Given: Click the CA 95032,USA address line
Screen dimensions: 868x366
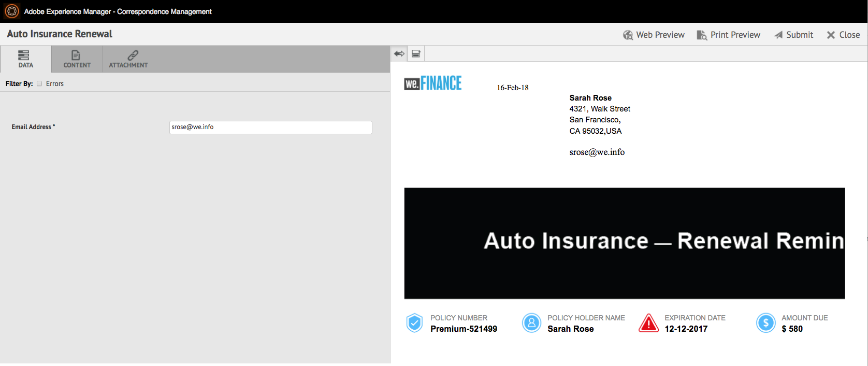Looking at the screenshot, I should (596, 131).
